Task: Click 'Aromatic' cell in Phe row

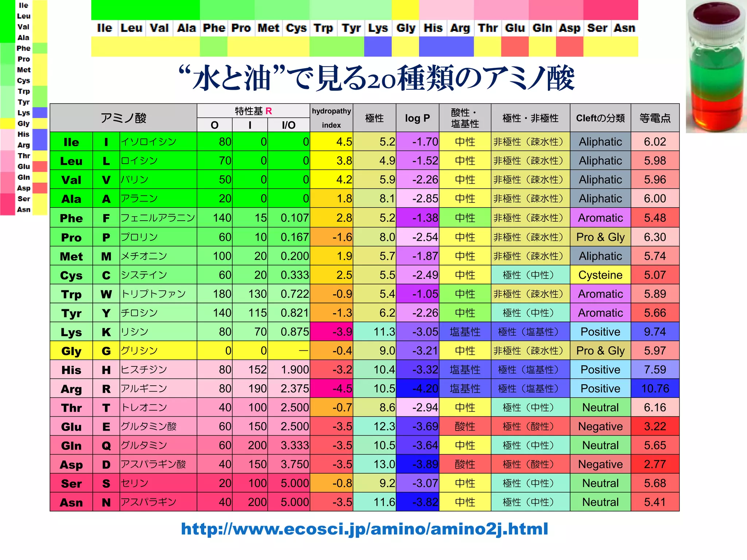Action: tap(600, 218)
